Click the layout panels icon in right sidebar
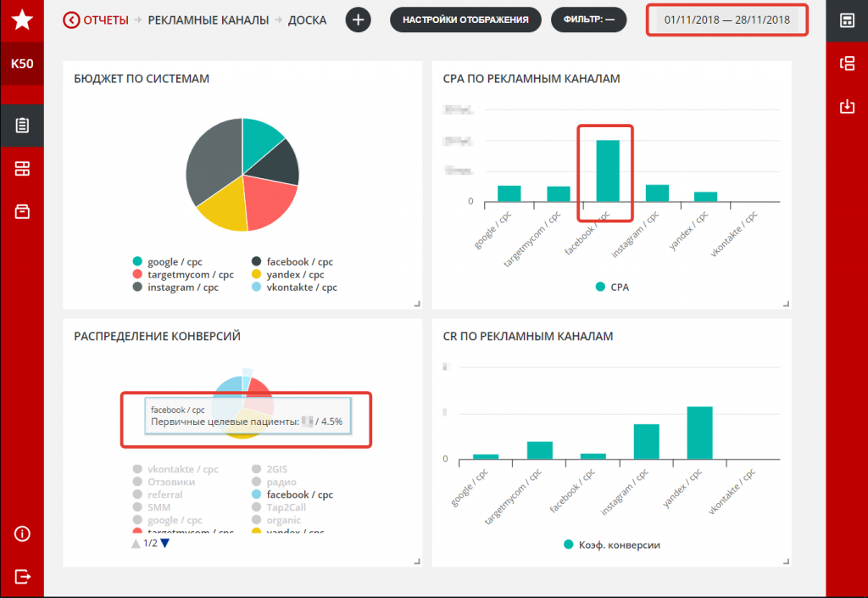868x598 pixels. (x=847, y=63)
